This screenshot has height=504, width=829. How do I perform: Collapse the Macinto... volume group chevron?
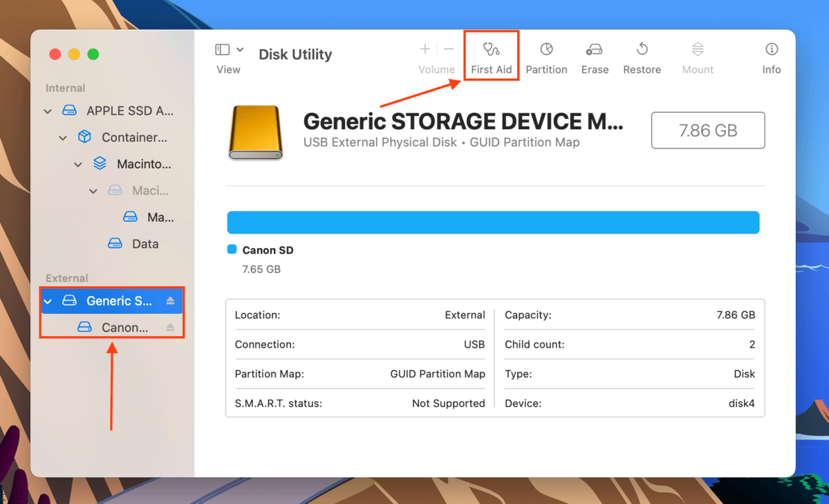(78, 165)
